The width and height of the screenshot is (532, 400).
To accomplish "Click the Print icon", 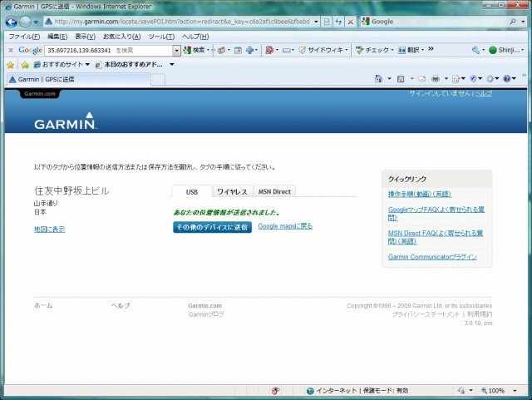I will 436,79.
